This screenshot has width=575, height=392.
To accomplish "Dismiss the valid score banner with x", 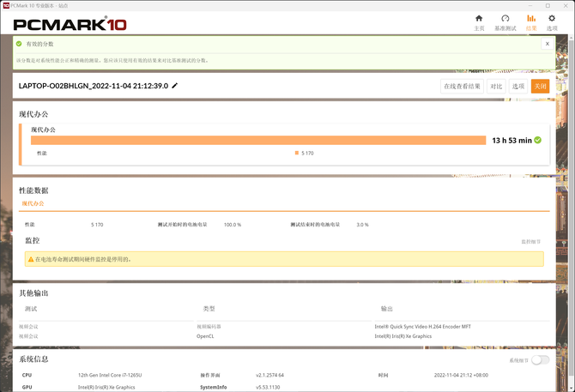I will point(548,44).
